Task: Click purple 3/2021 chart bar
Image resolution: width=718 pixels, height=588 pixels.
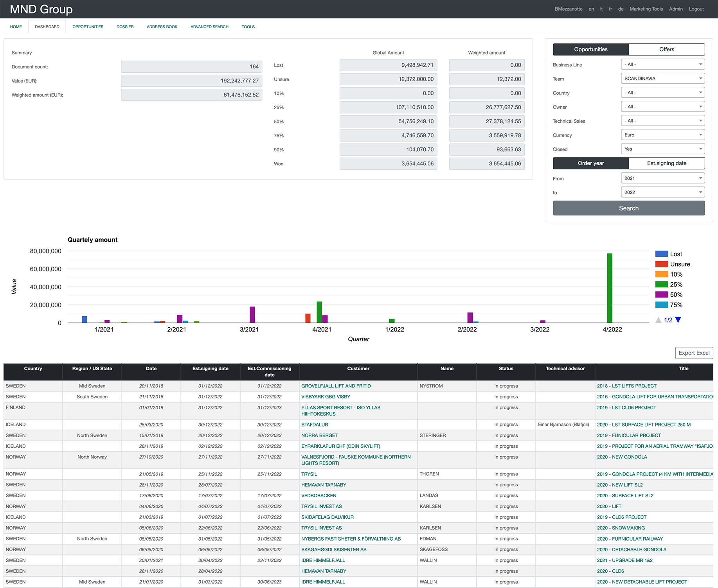Action: (252, 315)
